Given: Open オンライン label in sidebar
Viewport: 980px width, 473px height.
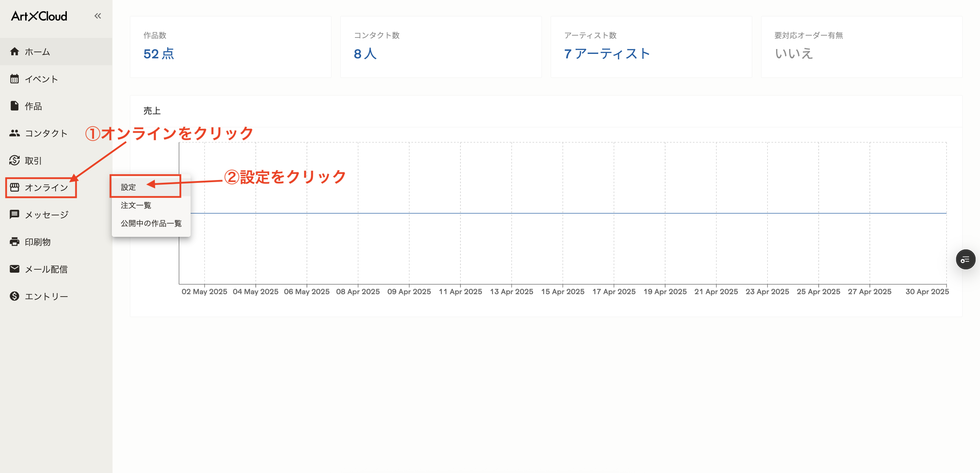Looking at the screenshot, I should (x=46, y=188).
